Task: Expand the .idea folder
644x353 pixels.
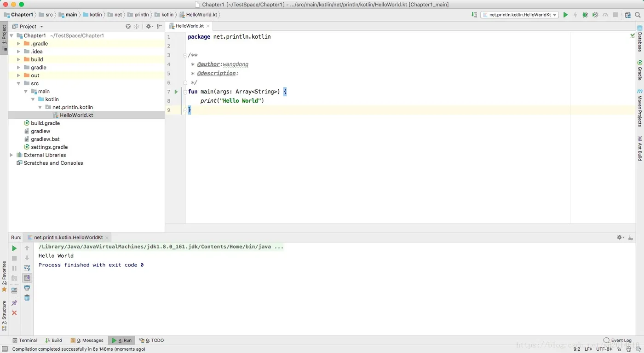Action: [x=18, y=52]
